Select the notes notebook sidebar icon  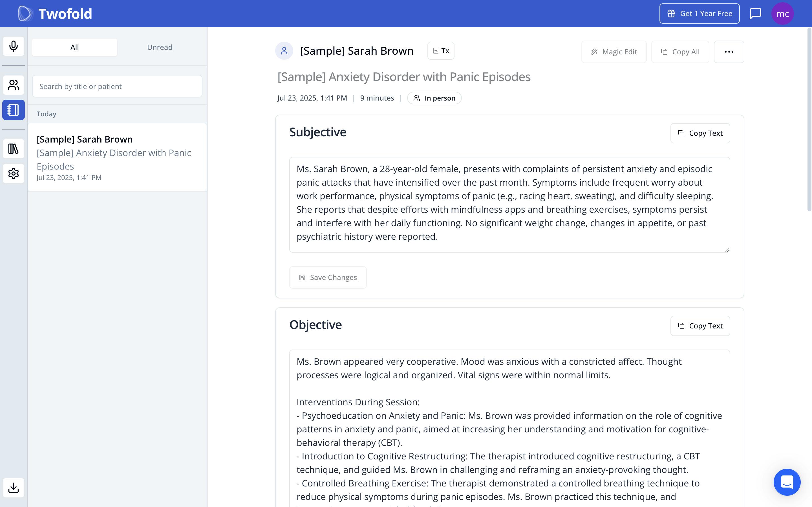point(14,110)
